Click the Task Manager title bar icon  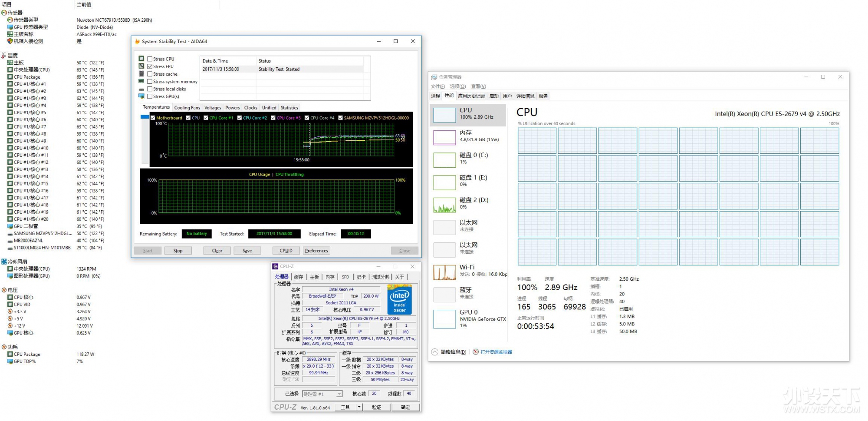434,77
